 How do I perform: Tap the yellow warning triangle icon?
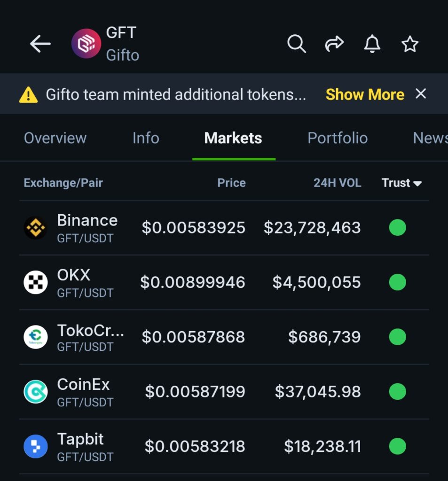[28, 94]
